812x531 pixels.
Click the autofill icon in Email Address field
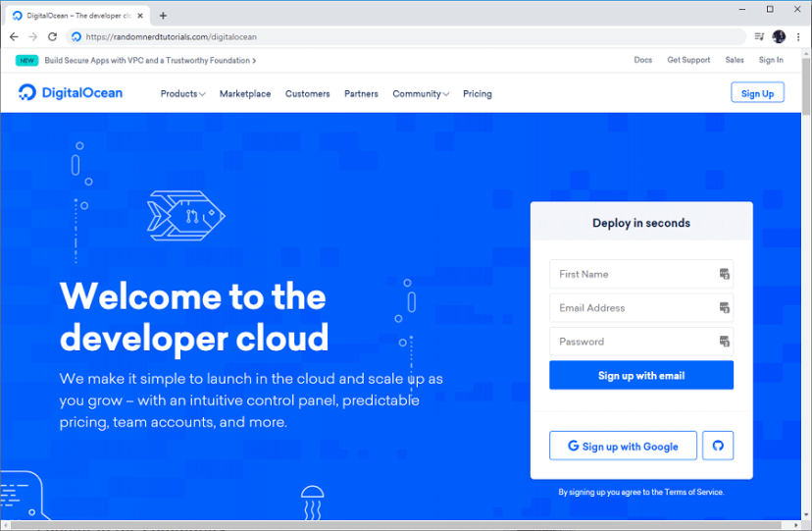pos(725,308)
